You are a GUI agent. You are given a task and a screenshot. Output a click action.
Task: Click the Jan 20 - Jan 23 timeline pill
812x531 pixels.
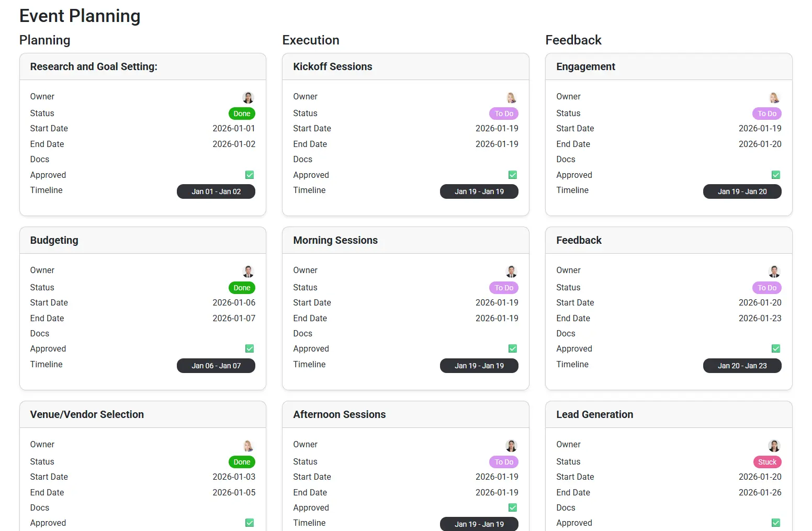pos(742,366)
